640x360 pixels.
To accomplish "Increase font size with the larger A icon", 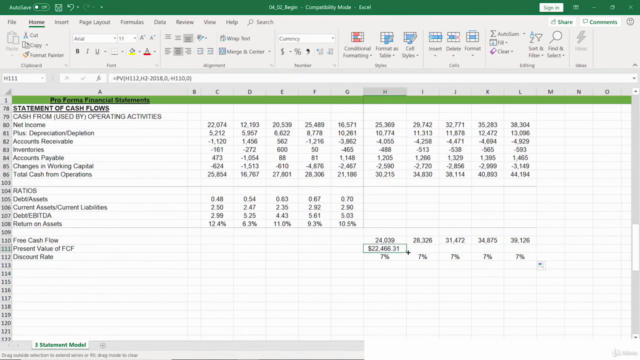I will pyautogui.click(x=142, y=38).
